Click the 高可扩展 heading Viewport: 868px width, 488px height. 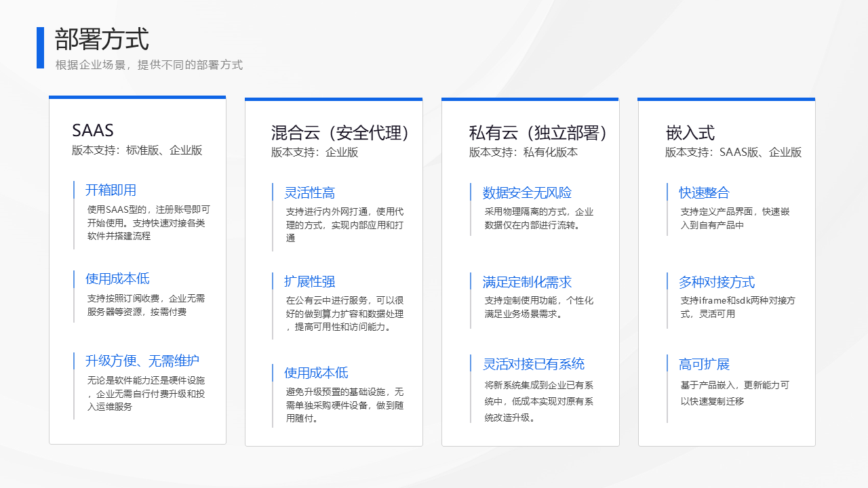coord(705,364)
